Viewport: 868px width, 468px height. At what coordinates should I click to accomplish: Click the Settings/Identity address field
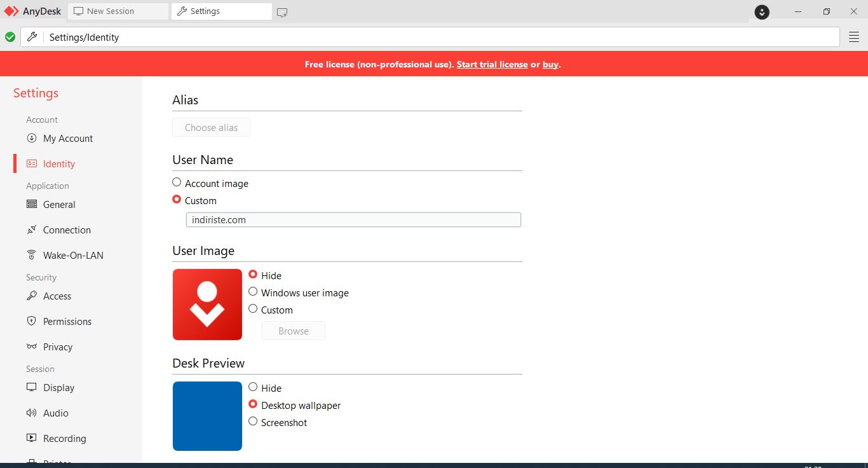(430, 38)
